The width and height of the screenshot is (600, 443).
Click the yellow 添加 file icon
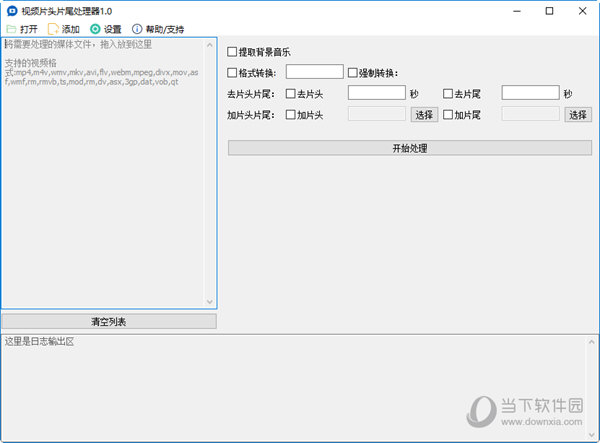coord(53,29)
